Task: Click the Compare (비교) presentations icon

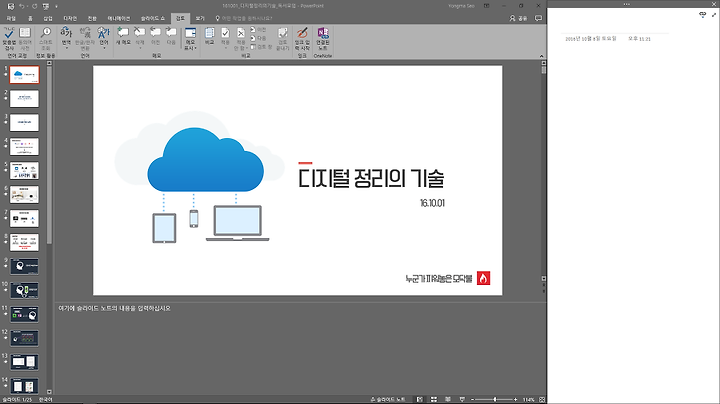Action: pos(209,36)
